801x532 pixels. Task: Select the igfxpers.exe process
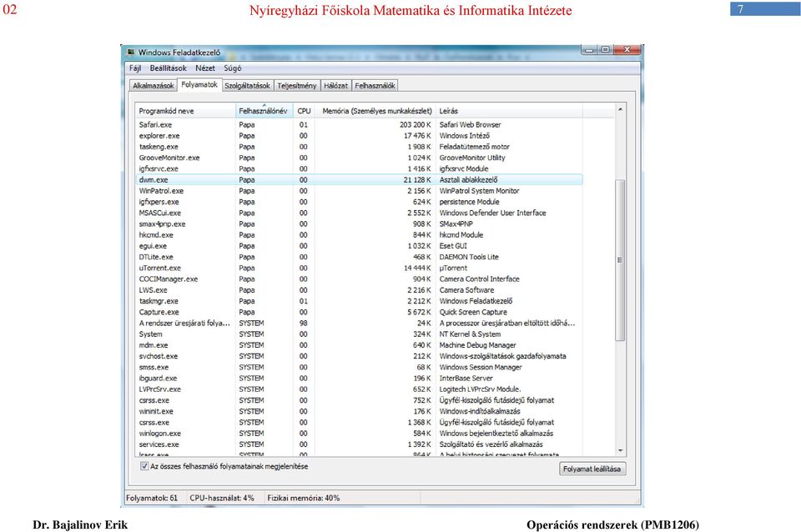pos(359,202)
